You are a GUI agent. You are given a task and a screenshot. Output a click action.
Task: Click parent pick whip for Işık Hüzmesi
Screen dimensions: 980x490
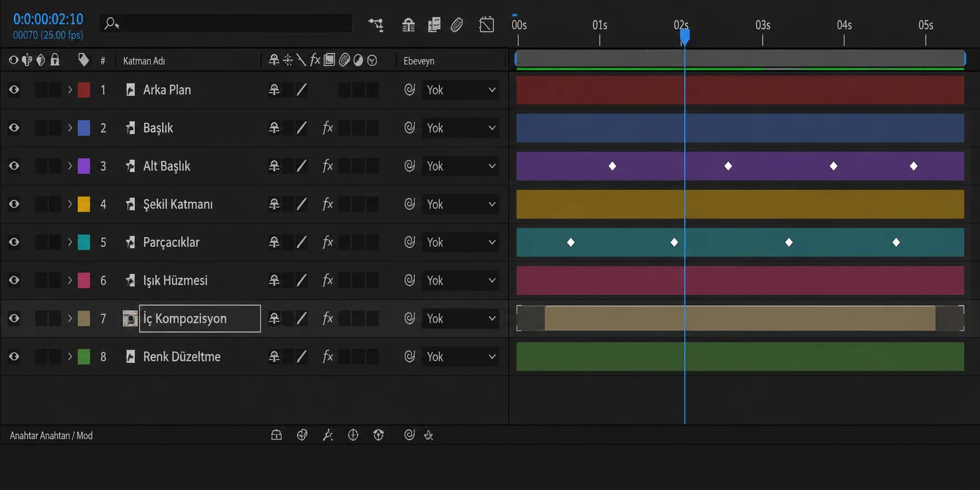point(409,280)
